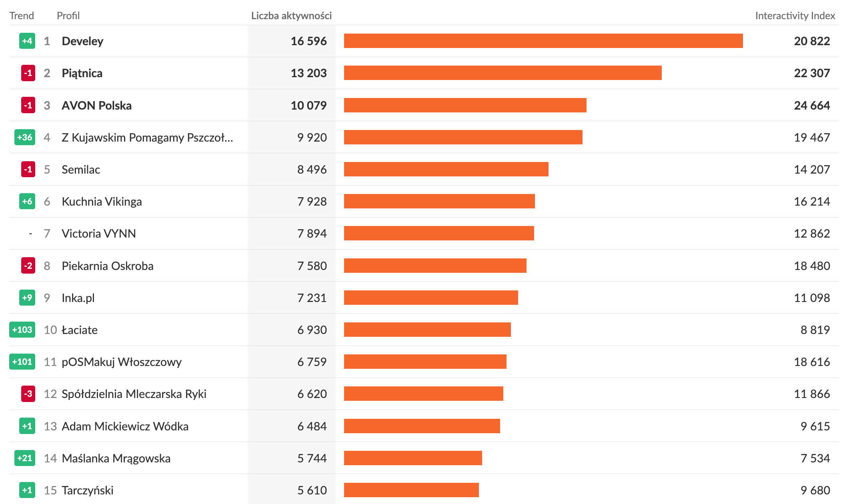Open the Tarczyński profile

(x=88, y=490)
